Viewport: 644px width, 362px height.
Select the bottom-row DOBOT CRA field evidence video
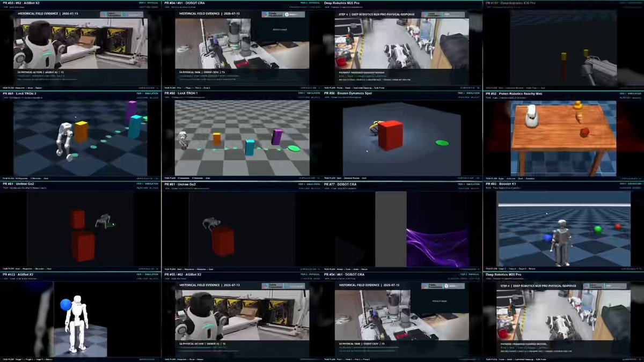402,317
